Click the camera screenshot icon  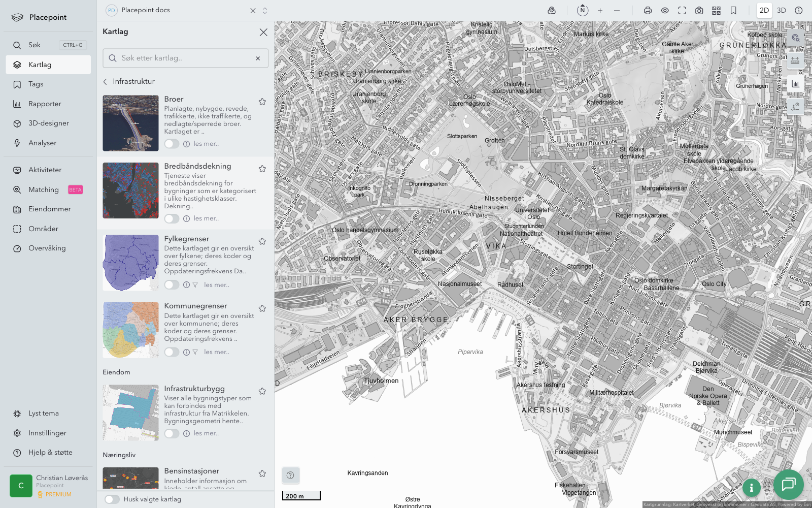tap(699, 11)
